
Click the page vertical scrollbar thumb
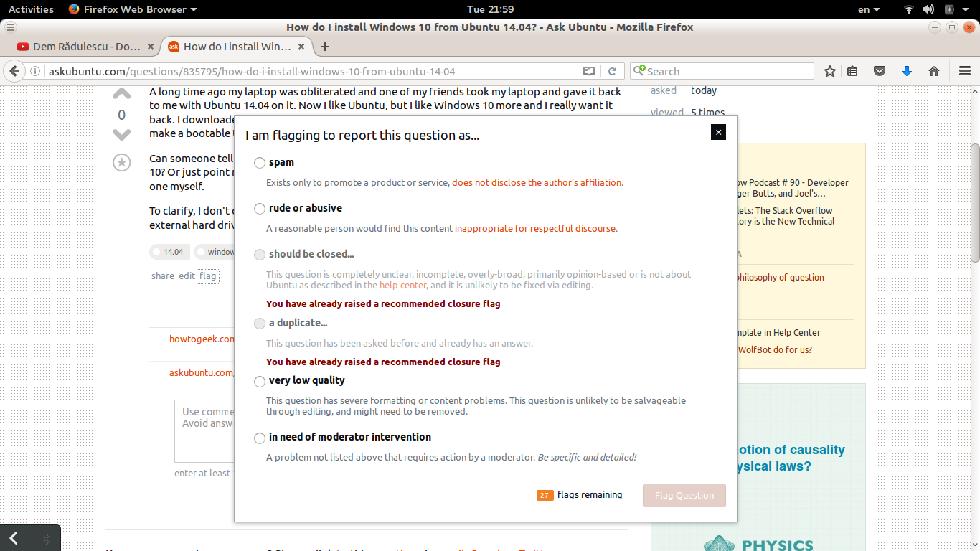point(975,203)
